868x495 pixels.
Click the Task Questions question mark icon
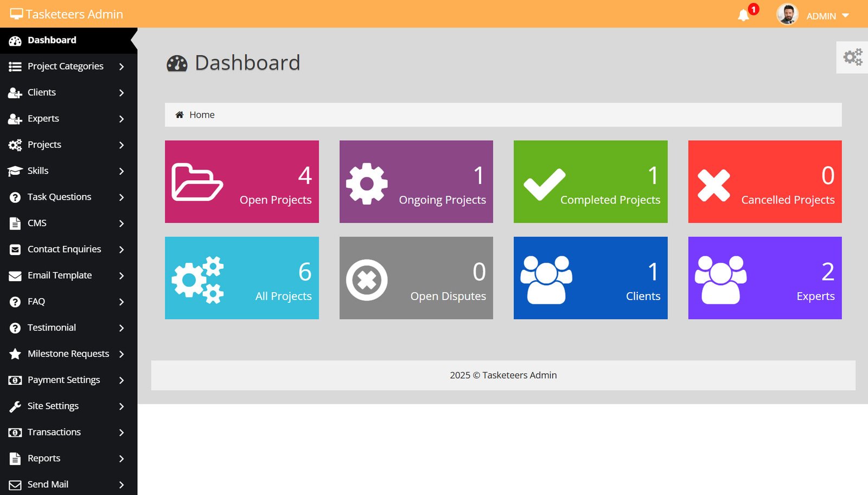[x=15, y=198]
